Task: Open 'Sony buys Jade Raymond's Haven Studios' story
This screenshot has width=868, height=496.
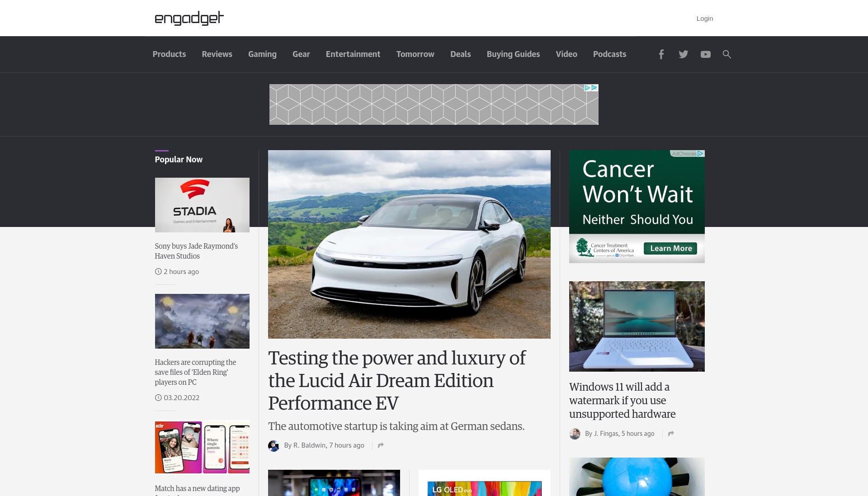Action: tap(196, 251)
